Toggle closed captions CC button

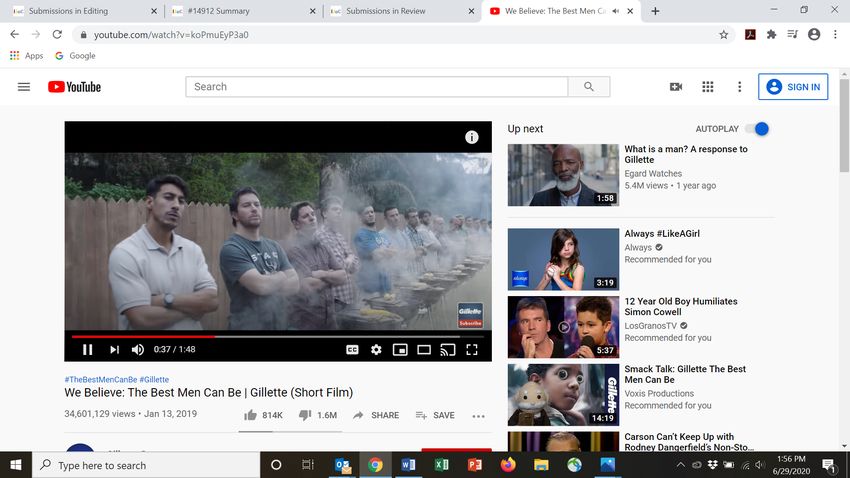pyautogui.click(x=352, y=350)
